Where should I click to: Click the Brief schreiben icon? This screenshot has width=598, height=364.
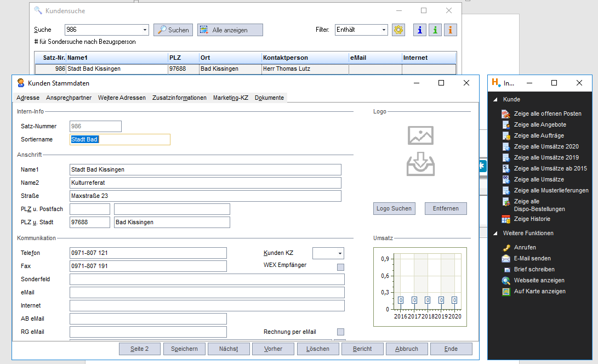click(506, 270)
